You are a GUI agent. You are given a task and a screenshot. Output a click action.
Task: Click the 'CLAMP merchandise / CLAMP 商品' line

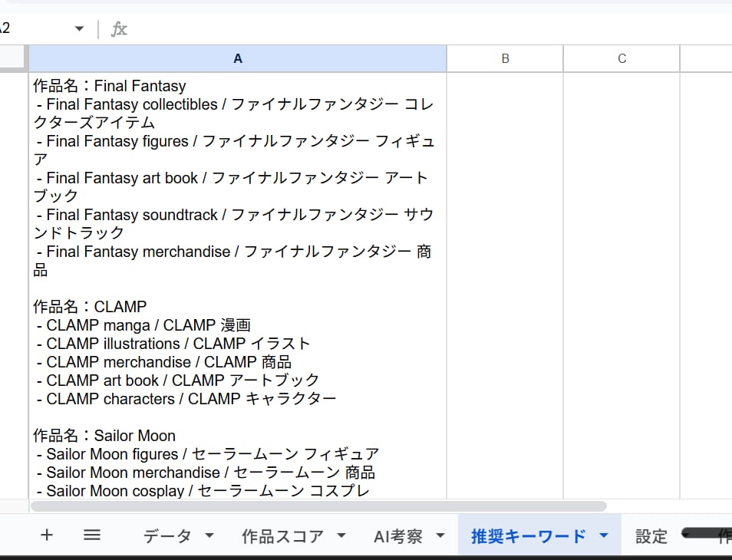(164, 362)
